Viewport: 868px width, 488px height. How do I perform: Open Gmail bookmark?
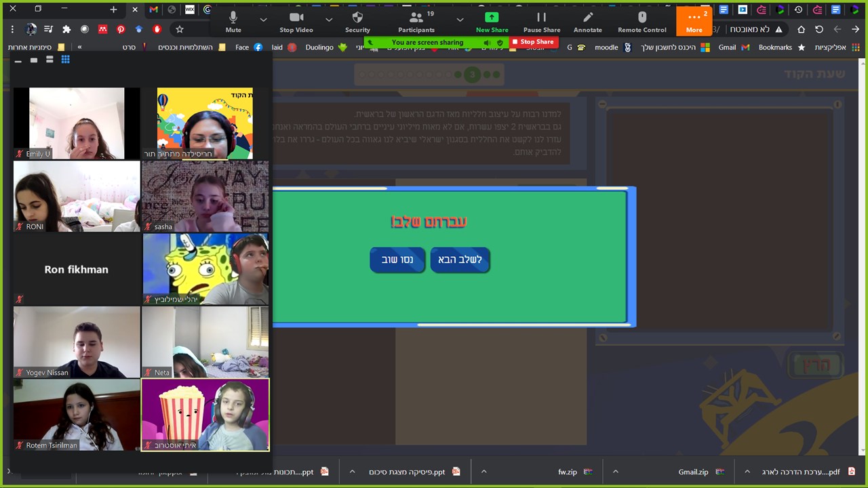(734, 47)
